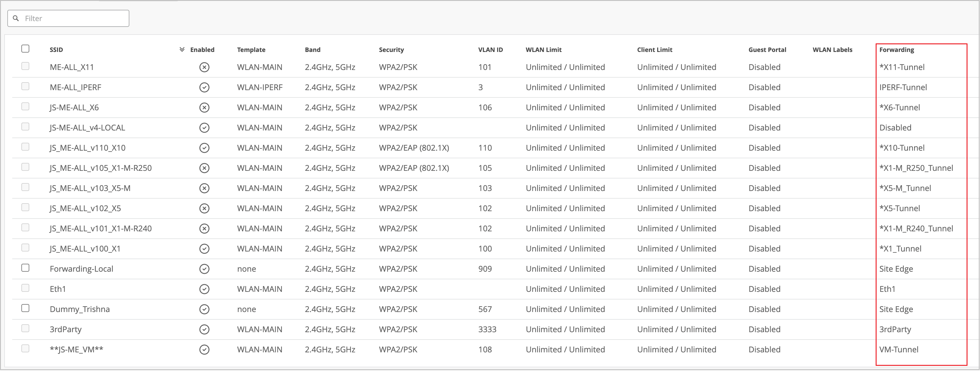The image size is (980, 371).
Task: Click the sort chevron next to SSID header
Action: tap(182, 50)
